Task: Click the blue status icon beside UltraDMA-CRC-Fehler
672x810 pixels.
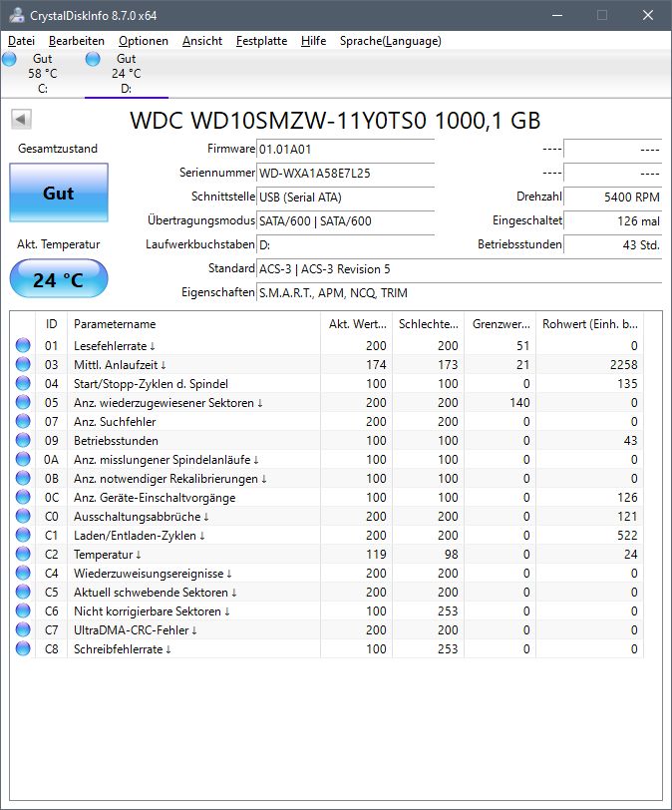Action: pos(22,631)
